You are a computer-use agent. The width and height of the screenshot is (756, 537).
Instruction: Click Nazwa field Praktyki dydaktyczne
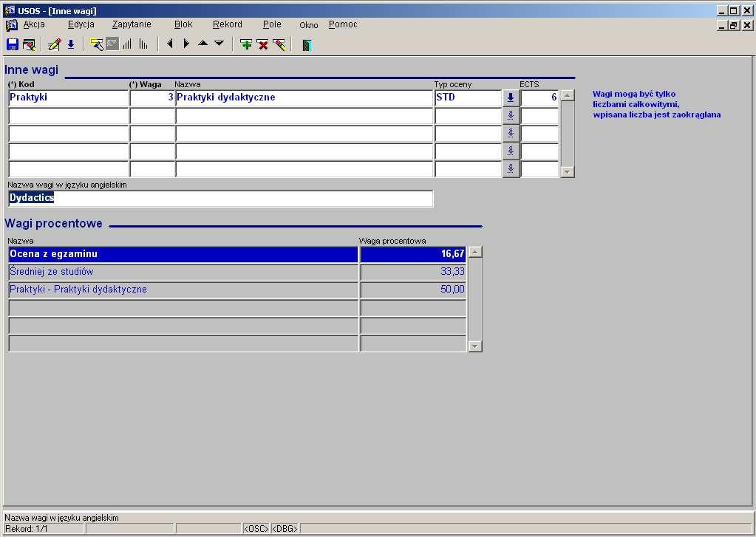304,98
